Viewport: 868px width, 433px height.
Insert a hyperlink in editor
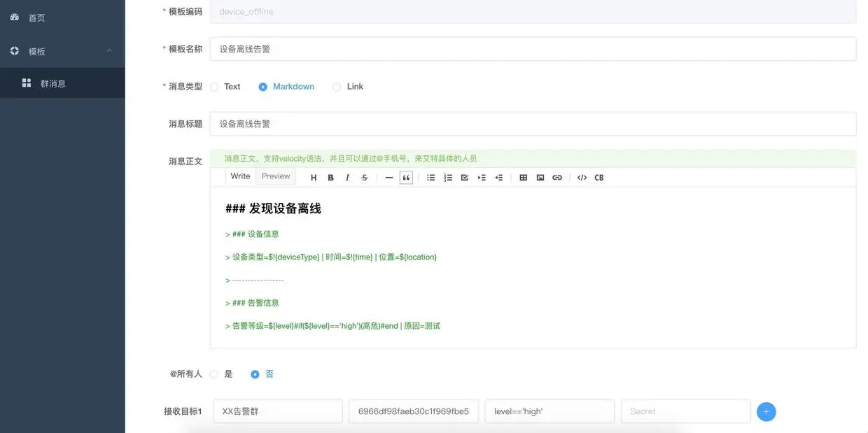[x=557, y=178]
